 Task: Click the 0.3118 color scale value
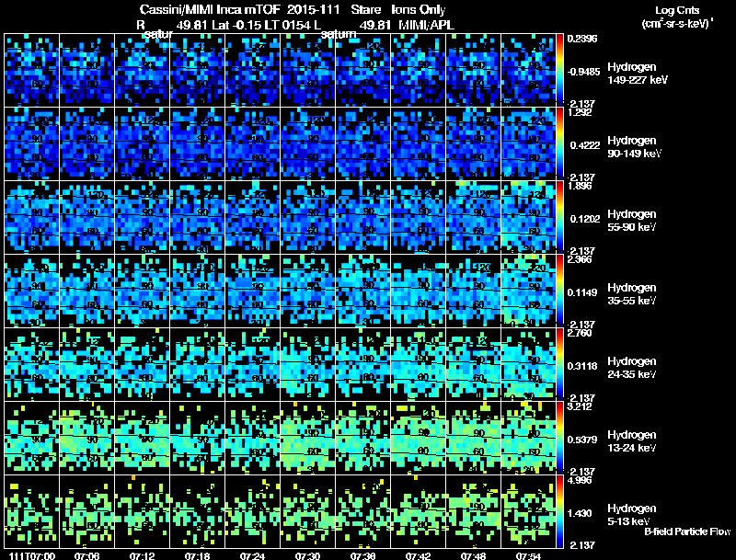[582, 366]
